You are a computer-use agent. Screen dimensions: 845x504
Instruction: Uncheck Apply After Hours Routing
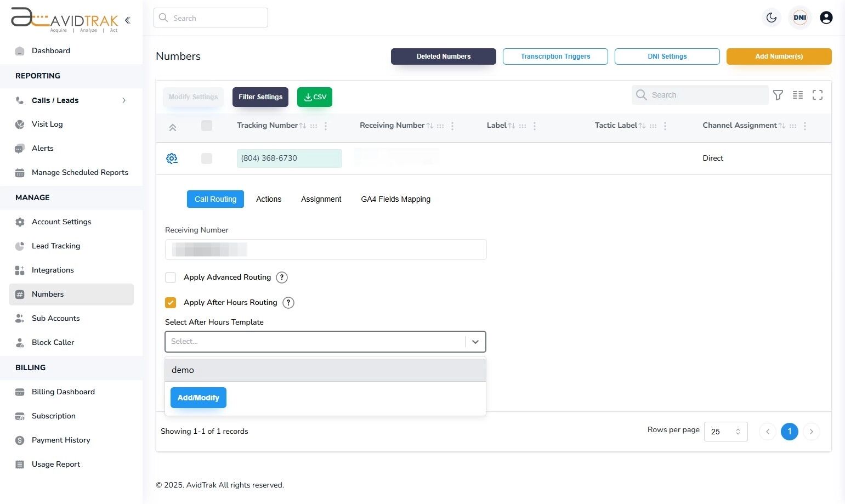(171, 303)
